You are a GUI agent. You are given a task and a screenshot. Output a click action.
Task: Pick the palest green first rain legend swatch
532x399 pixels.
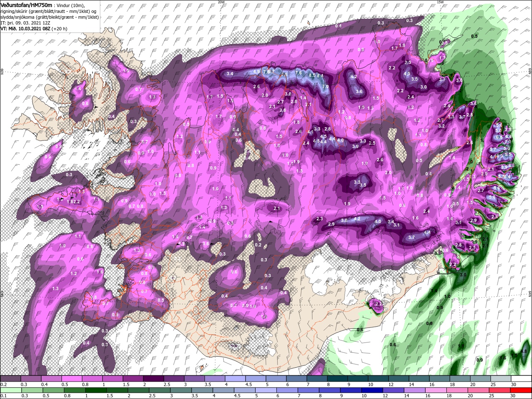click(x=11, y=390)
